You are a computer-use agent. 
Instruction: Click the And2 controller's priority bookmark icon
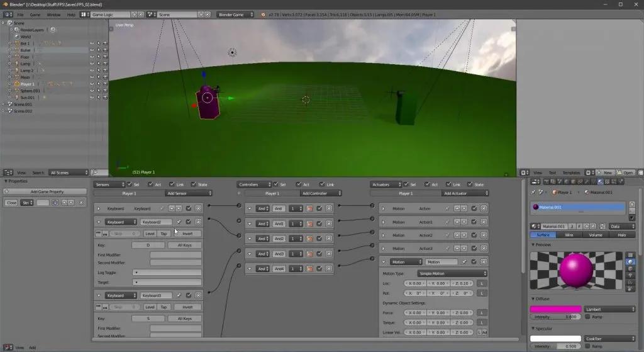[309, 239]
